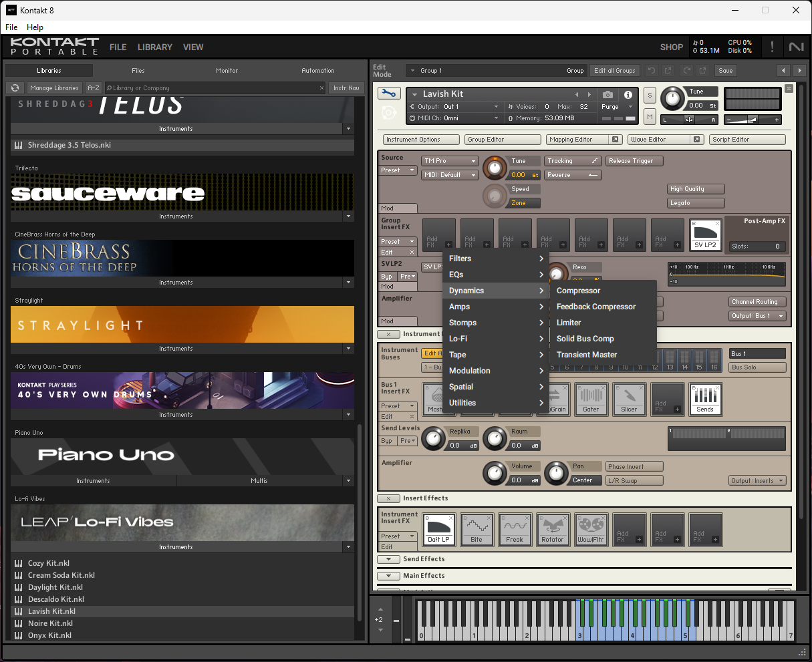Select the Rotator insert effect

tap(553, 529)
